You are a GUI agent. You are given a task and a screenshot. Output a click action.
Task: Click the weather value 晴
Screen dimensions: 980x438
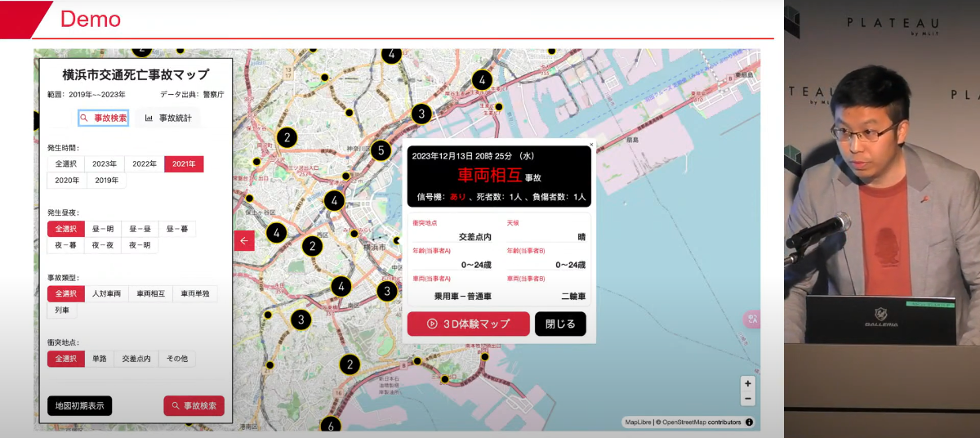point(581,237)
